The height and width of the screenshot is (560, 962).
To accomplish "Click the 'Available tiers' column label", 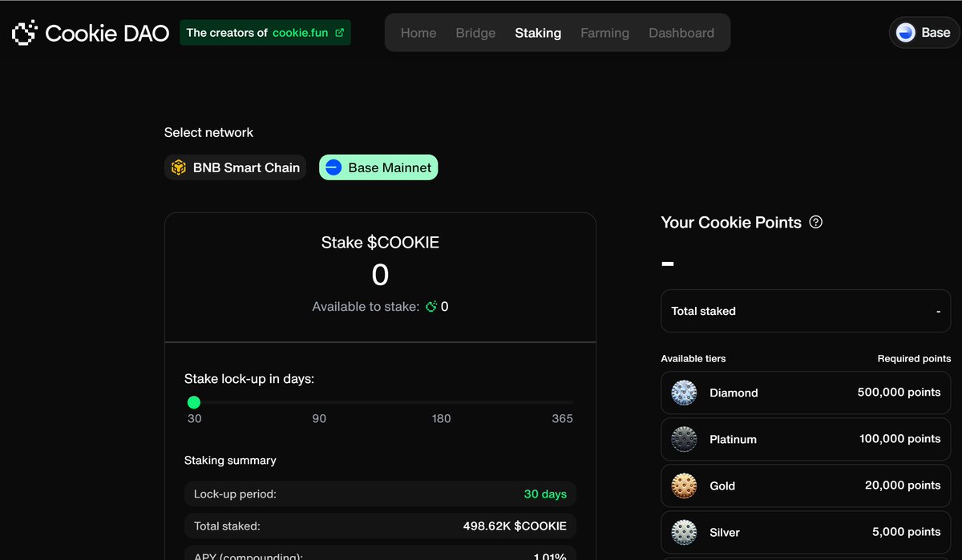I will coord(693,359).
